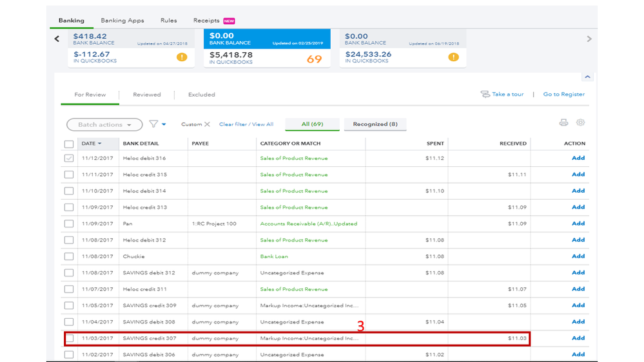Sort by the DATE column header arrow

click(x=99, y=143)
